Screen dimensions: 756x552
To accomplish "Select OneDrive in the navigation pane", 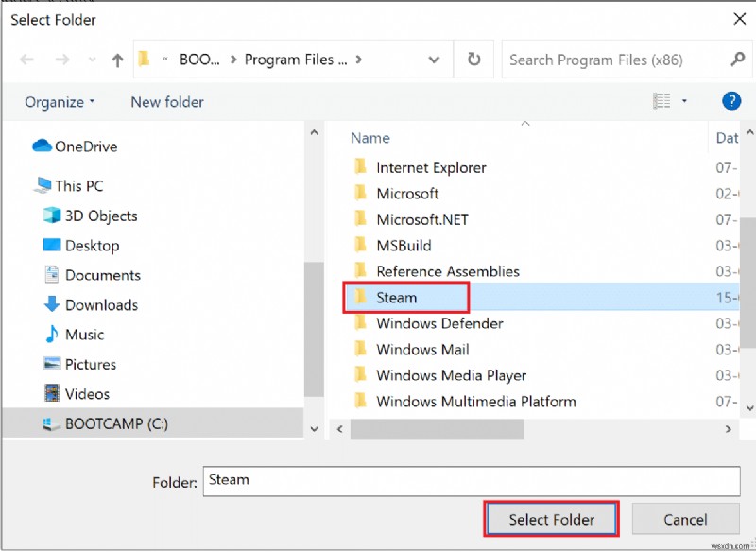I will click(x=85, y=147).
